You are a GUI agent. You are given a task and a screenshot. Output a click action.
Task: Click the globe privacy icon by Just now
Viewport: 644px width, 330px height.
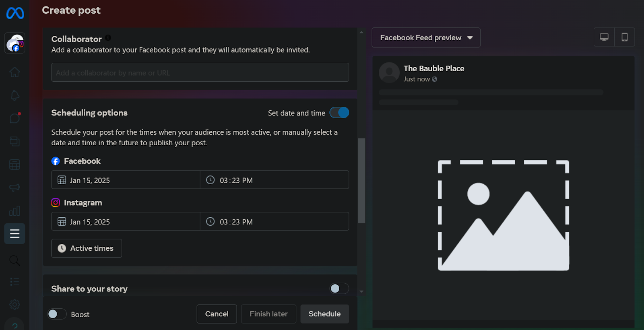(x=435, y=79)
